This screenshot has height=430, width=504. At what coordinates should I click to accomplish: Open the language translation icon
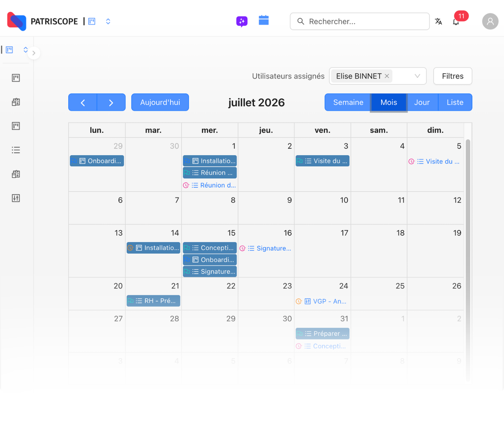coord(438,21)
